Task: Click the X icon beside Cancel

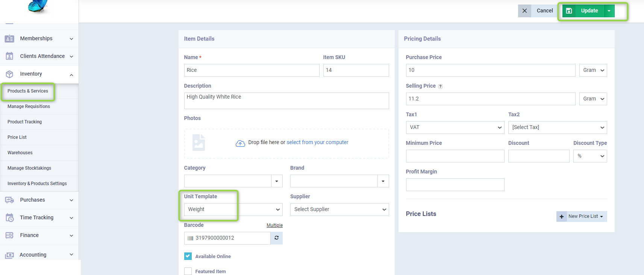Action: point(524,11)
